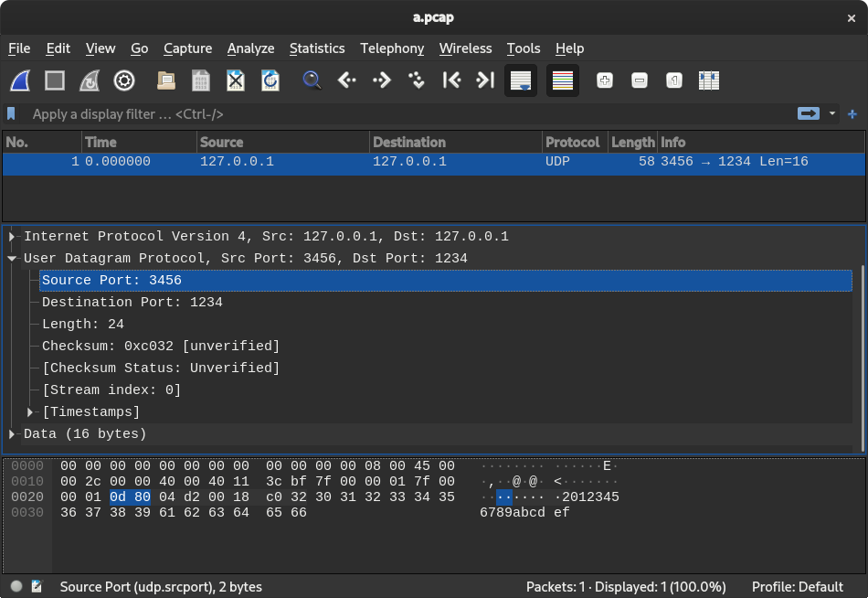
Task: Zoom in the main window text
Action: (605, 80)
